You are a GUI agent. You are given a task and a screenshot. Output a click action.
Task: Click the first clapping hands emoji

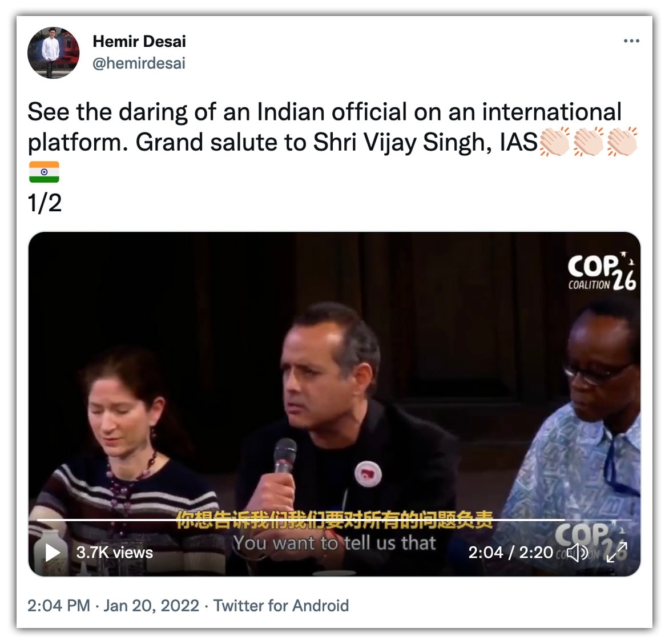(x=555, y=142)
